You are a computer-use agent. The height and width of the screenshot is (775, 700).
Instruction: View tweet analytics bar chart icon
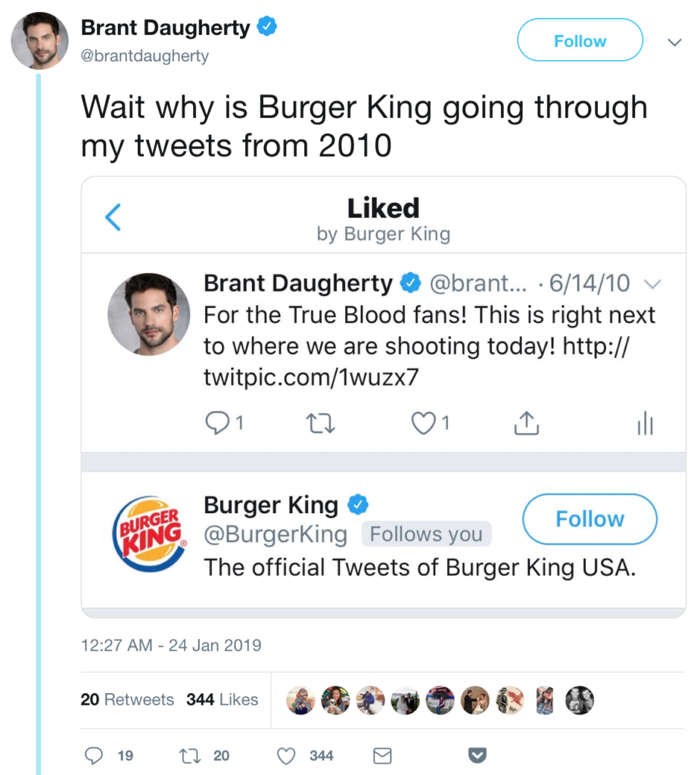coord(645,424)
